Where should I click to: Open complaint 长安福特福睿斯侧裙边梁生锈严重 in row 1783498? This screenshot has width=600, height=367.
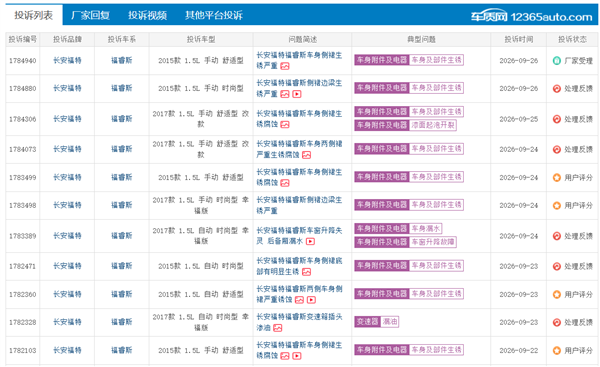[x=299, y=205]
